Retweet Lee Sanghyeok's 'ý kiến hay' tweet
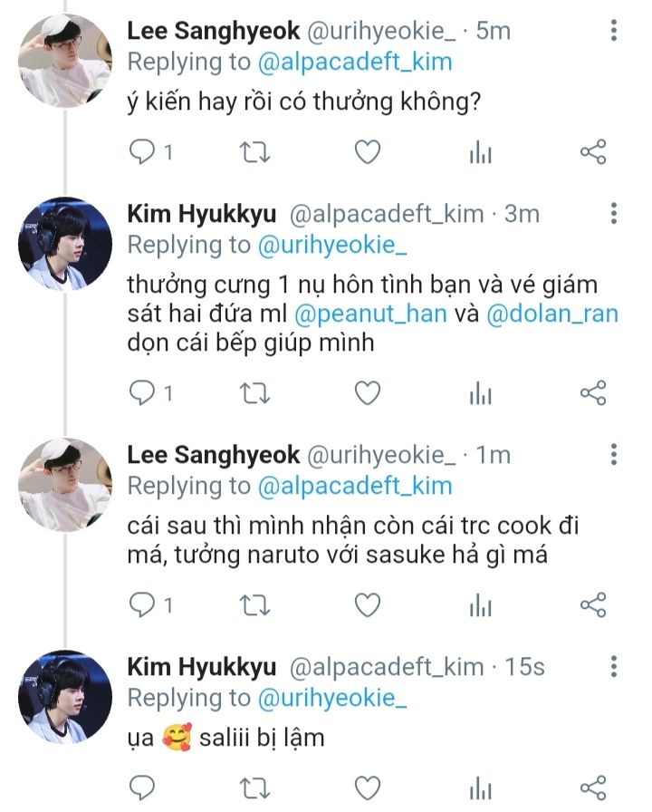The image size is (652, 812). (x=254, y=152)
